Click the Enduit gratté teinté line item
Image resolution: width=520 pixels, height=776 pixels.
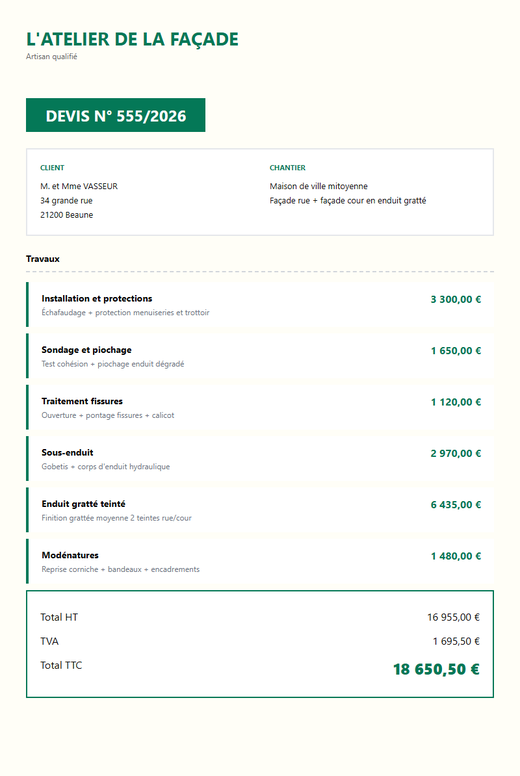coord(260,510)
